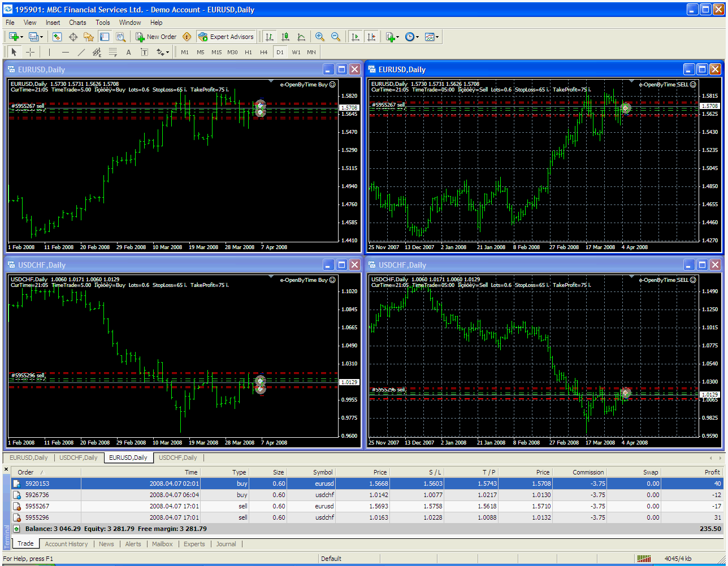This screenshot has width=728, height=566.
Task: Select the equidistant channel tool
Action: (97, 52)
